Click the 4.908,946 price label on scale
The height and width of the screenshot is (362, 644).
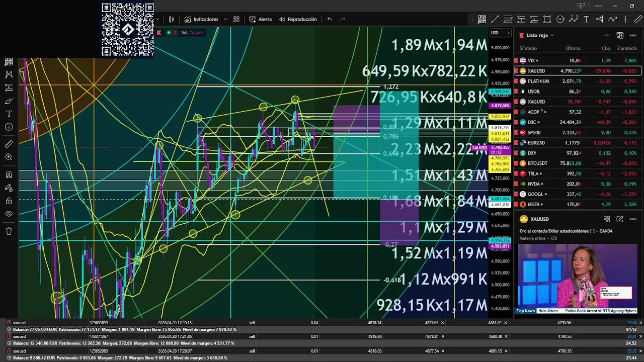[x=500, y=92]
